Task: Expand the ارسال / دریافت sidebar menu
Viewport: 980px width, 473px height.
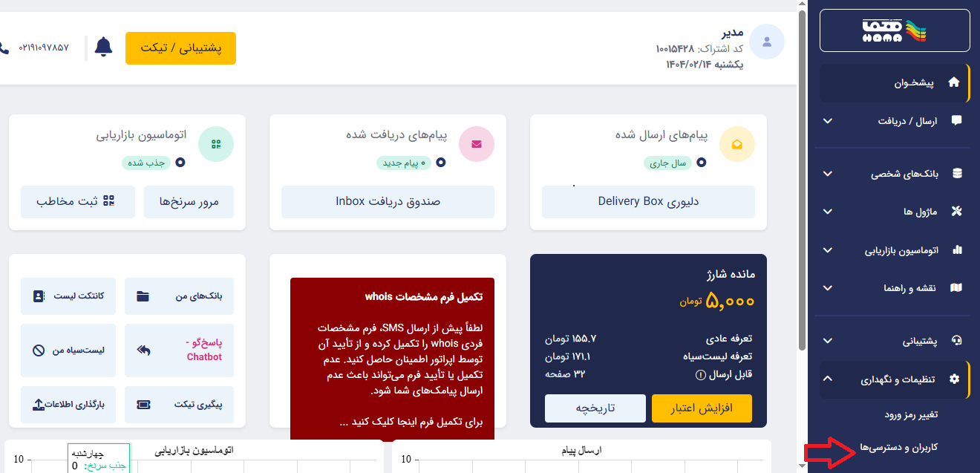Action: [x=895, y=120]
